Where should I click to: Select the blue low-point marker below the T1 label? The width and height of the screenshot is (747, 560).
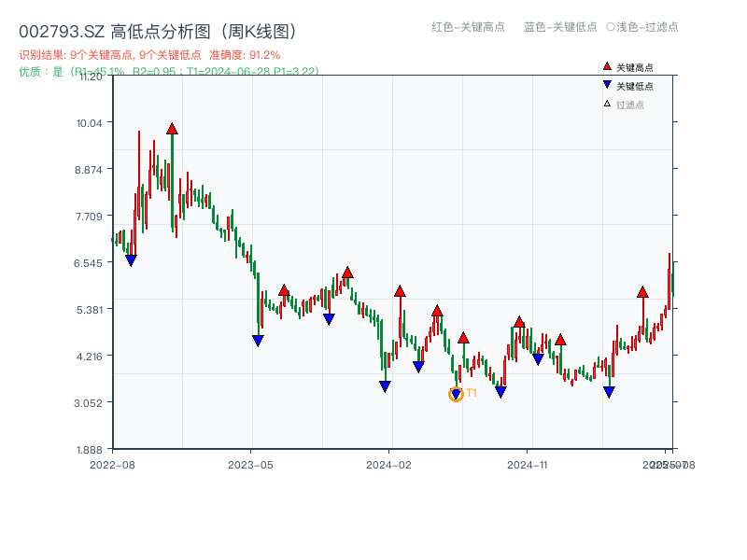coord(457,391)
